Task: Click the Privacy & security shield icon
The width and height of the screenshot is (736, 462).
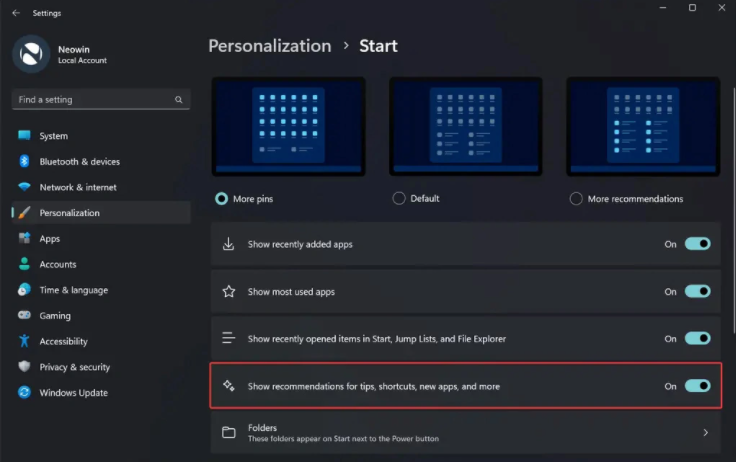Action: [24, 367]
